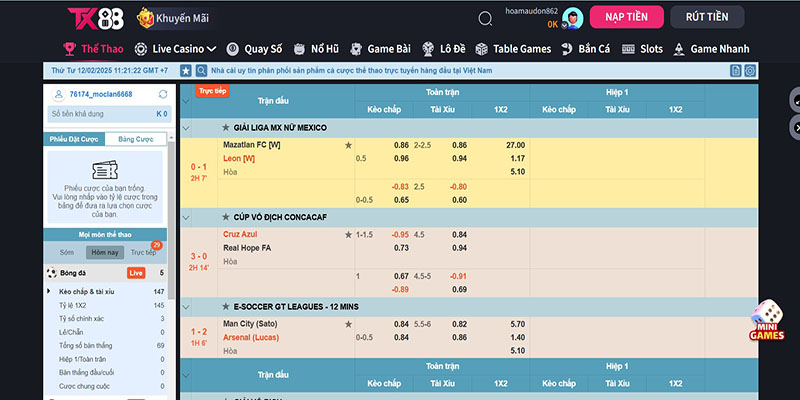Favorite the Mazatlan FC match star
This screenshot has width=800, height=400.
[348, 145]
